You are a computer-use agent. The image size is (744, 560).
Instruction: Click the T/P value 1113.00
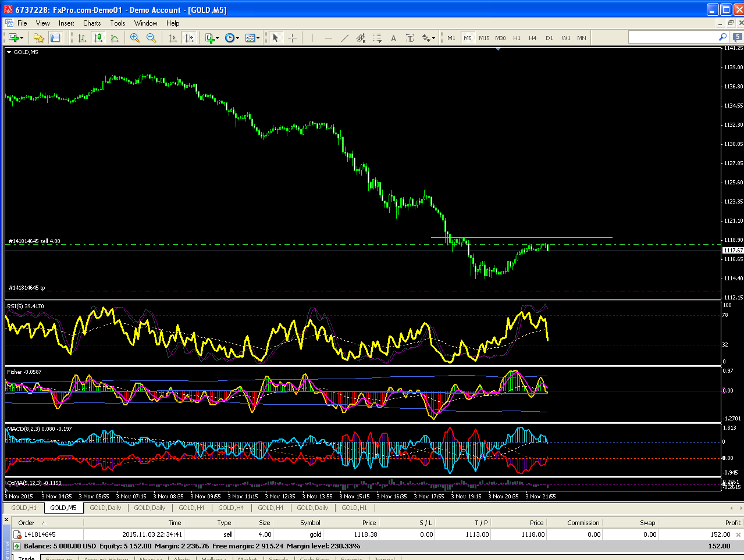click(477, 534)
